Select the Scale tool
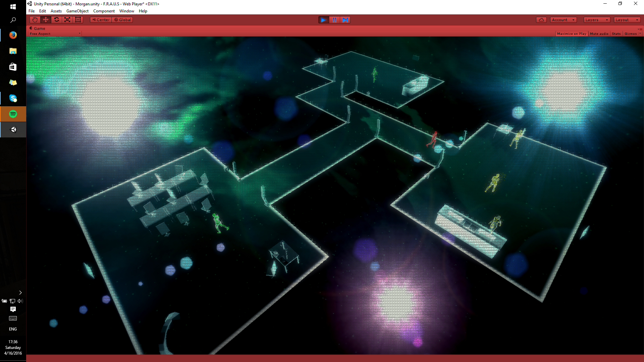 [67, 20]
